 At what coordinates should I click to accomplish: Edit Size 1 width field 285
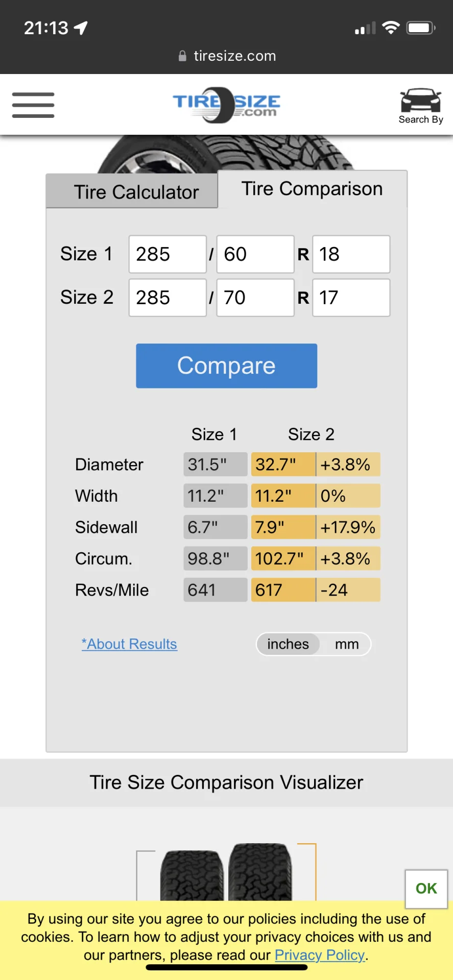tap(168, 254)
